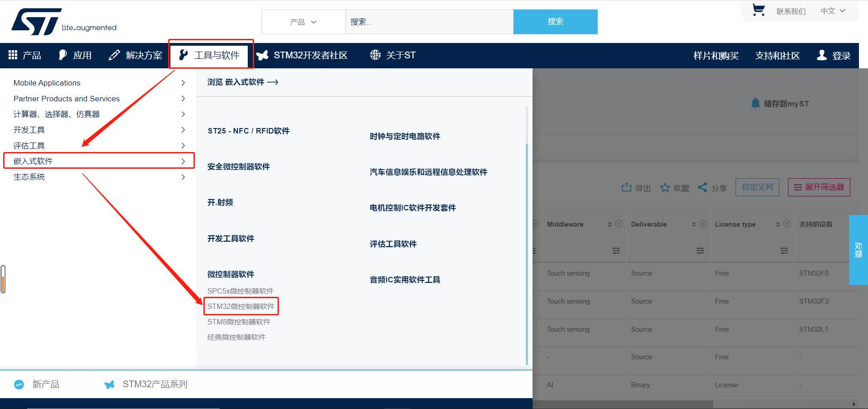Click the grid icon beside 产品
Screen dimensions: 868x409
pyautogui.click(x=13, y=55)
